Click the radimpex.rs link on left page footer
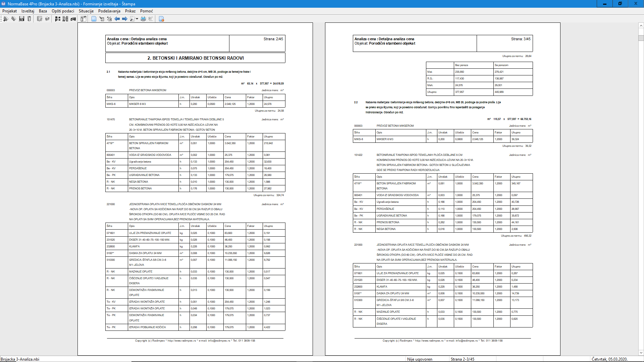644x362 pixels. 181,341
